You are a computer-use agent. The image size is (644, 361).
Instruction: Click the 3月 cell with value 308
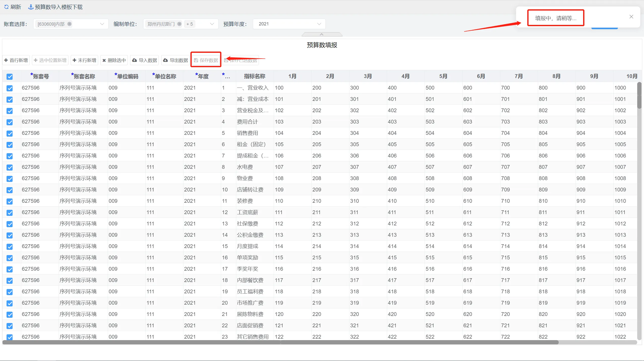click(x=368, y=178)
